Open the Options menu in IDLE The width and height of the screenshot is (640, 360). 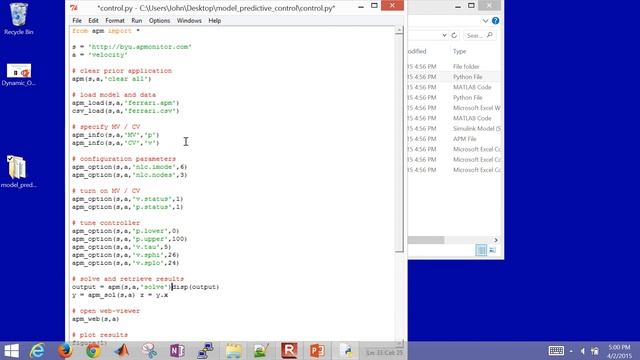[x=159, y=20]
